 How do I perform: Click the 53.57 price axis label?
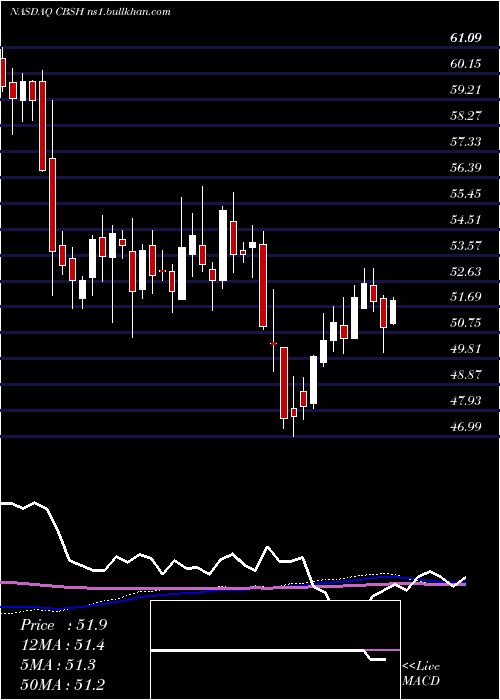(466, 246)
